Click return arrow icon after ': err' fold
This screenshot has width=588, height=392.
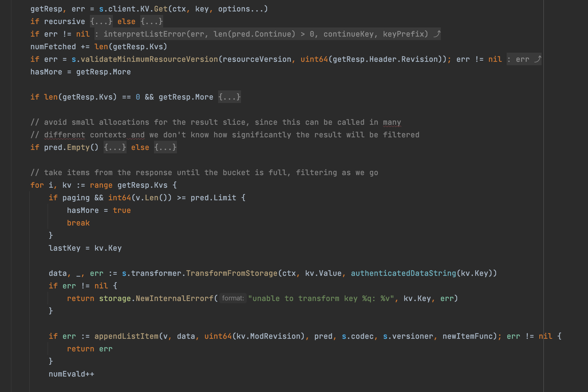coord(538,59)
